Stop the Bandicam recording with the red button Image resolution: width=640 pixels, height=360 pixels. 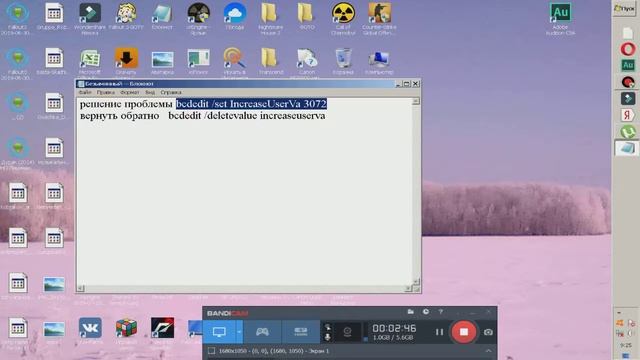(x=463, y=332)
